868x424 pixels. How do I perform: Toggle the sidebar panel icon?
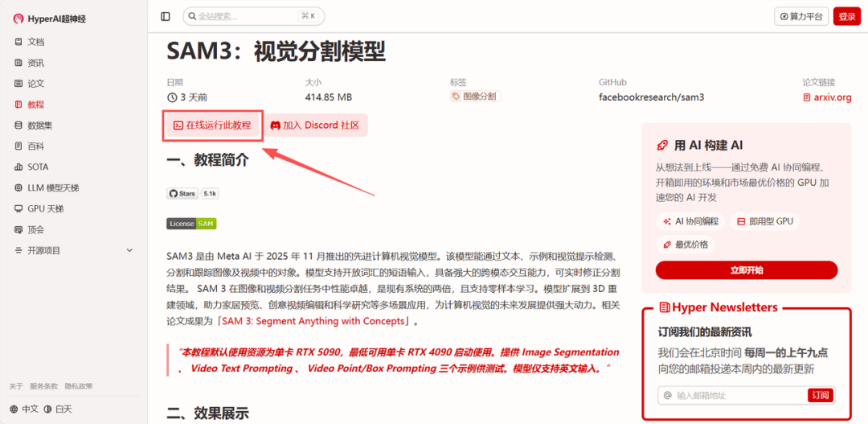coord(166,17)
